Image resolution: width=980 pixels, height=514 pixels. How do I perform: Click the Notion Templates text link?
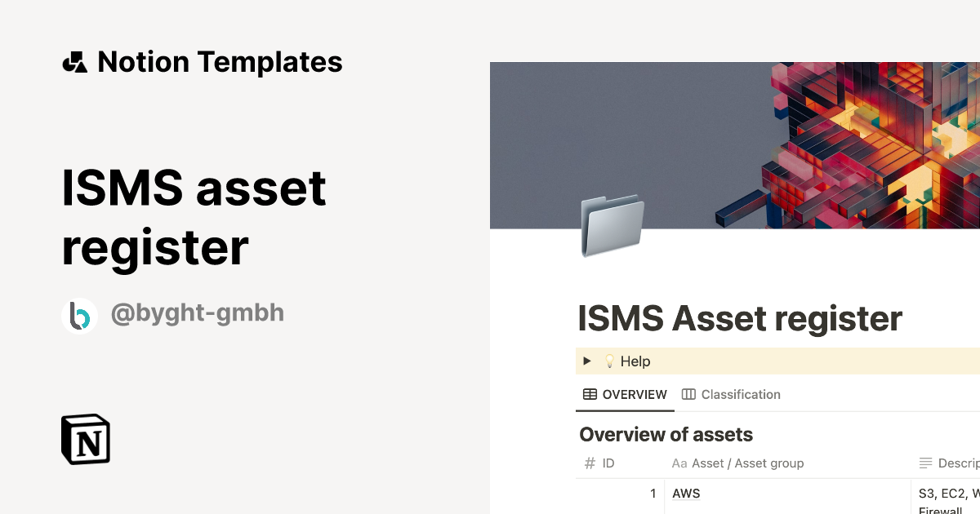coord(220,60)
